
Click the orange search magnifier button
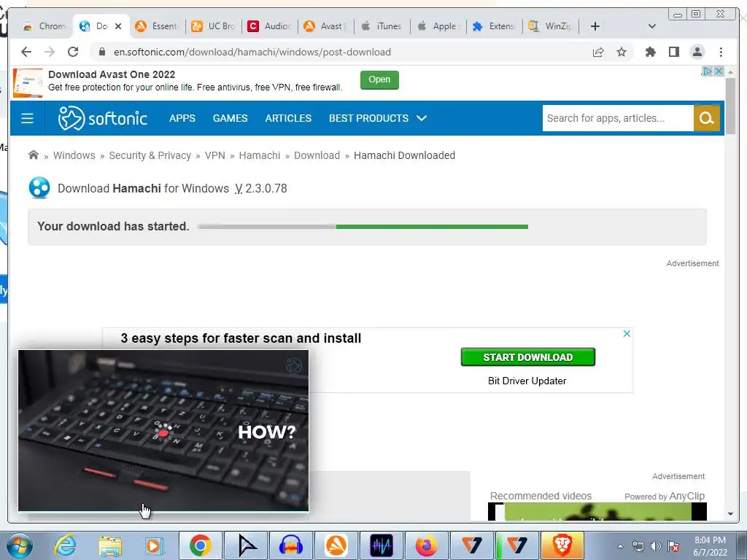tap(706, 118)
